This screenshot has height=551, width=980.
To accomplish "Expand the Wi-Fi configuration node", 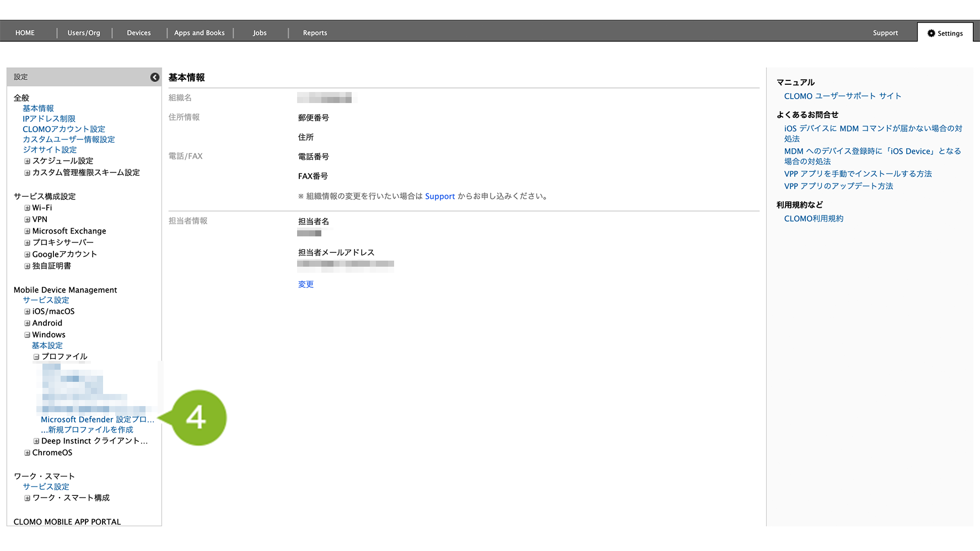I will [x=27, y=208].
